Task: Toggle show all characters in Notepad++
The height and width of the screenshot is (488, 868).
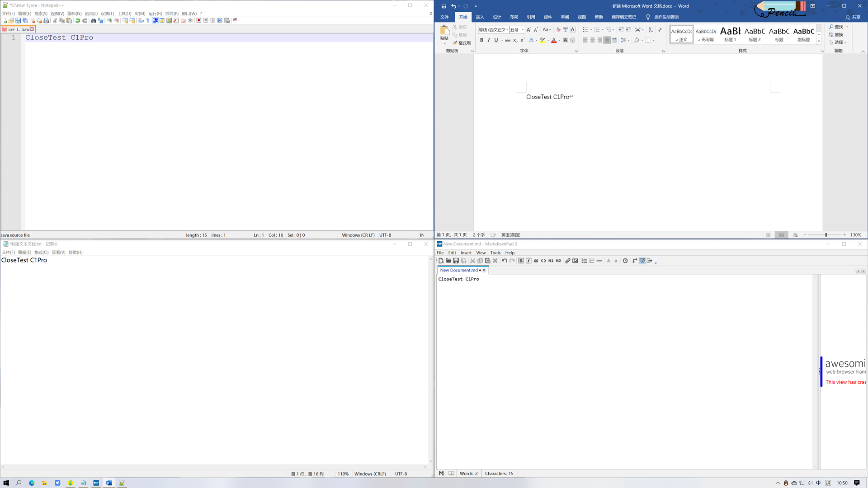Action: tap(148, 20)
